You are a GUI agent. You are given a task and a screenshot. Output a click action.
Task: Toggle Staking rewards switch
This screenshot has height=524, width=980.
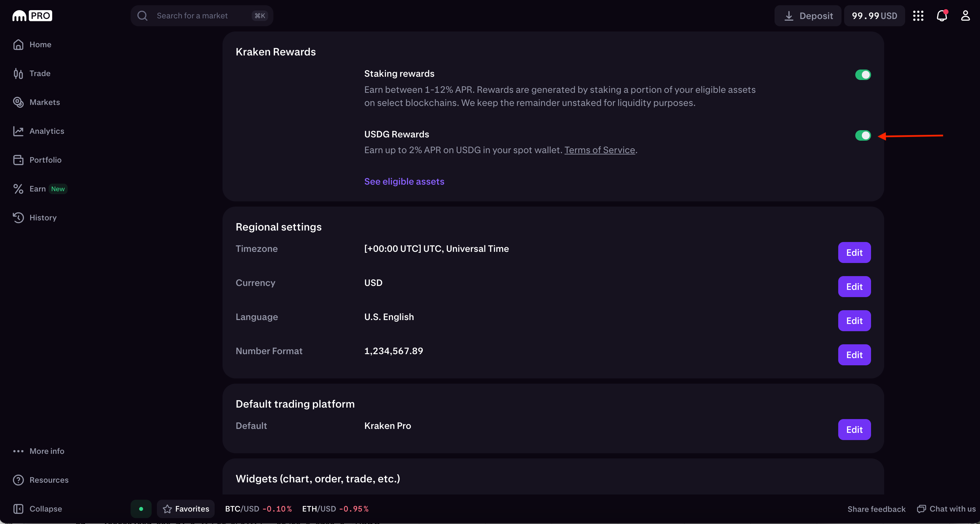[x=863, y=75]
